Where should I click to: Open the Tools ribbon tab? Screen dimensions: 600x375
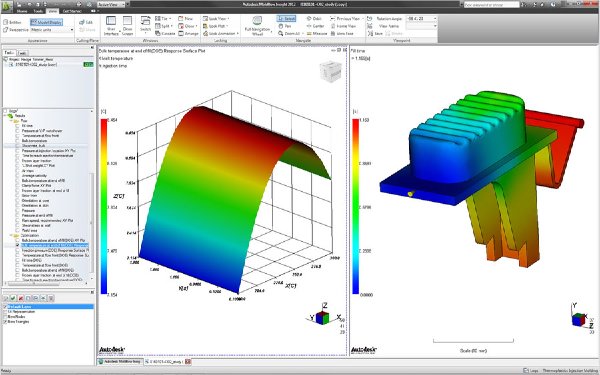[38, 11]
